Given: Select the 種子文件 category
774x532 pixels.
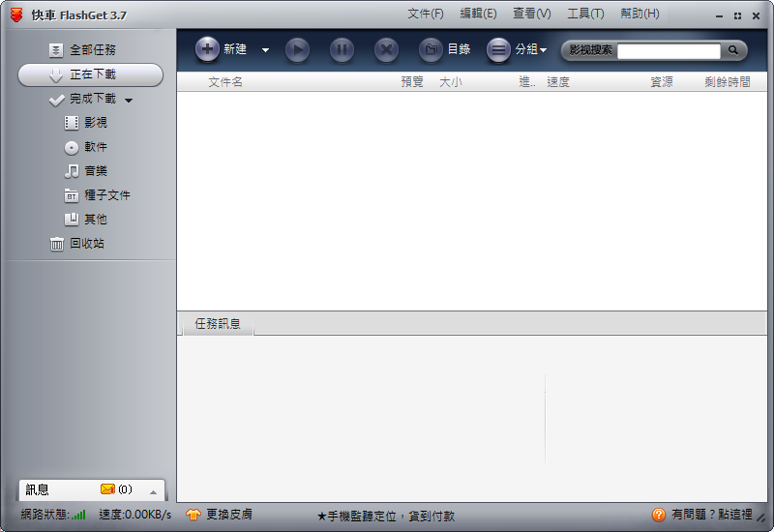Looking at the screenshot, I should pyautogui.click(x=107, y=195).
